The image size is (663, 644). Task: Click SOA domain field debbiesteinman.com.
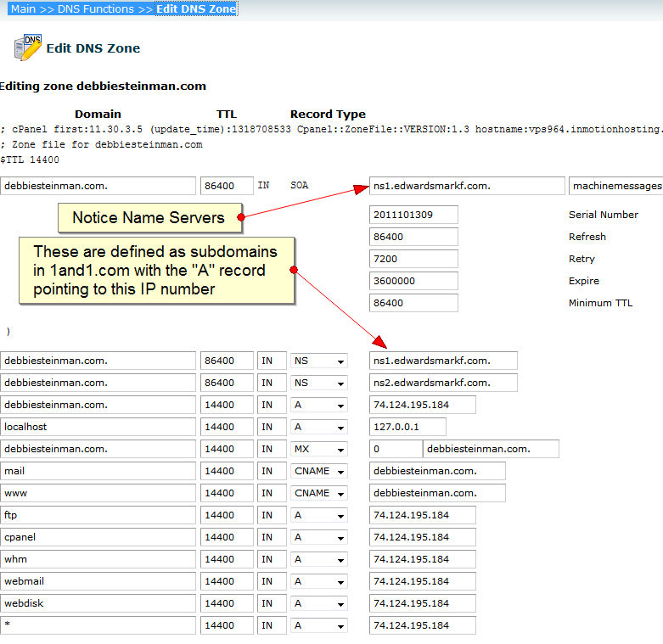click(98, 186)
